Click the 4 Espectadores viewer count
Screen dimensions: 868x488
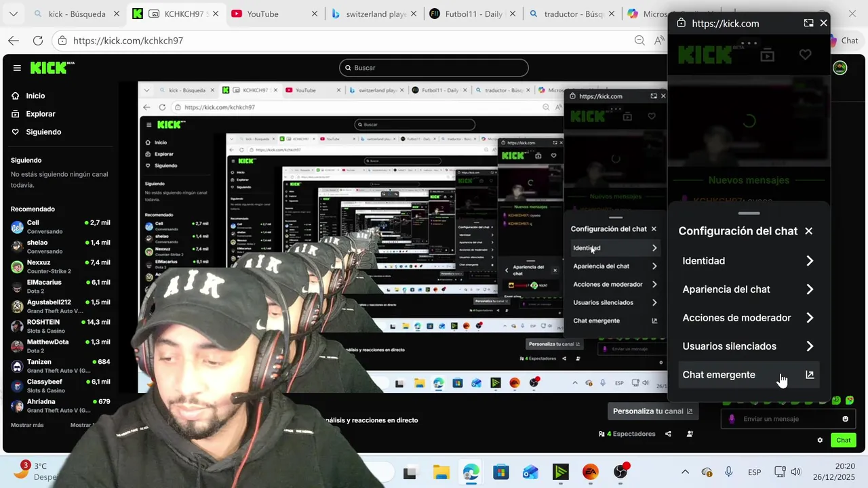pyautogui.click(x=627, y=434)
